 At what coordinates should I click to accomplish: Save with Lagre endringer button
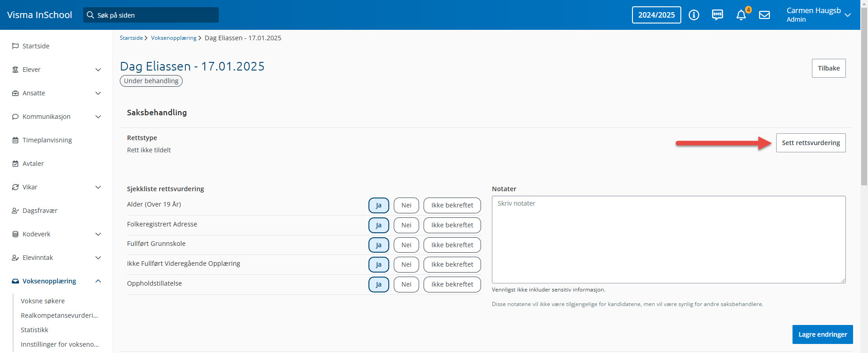coord(822,334)
